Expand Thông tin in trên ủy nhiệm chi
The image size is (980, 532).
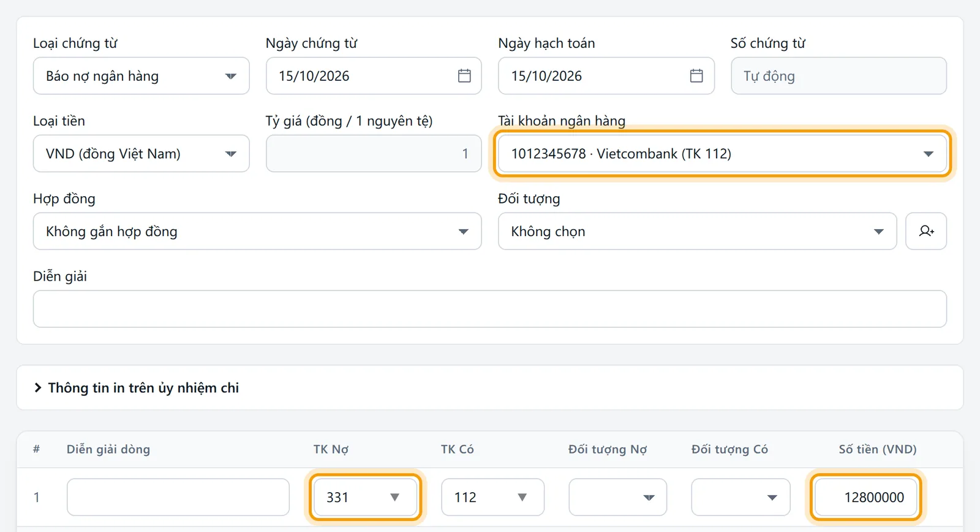[x=137, y=388]
